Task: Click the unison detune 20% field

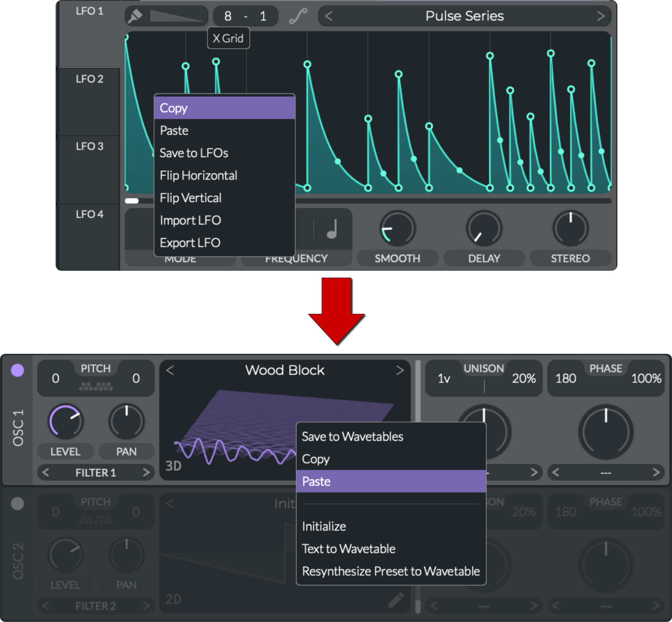Action: point(524,378)
